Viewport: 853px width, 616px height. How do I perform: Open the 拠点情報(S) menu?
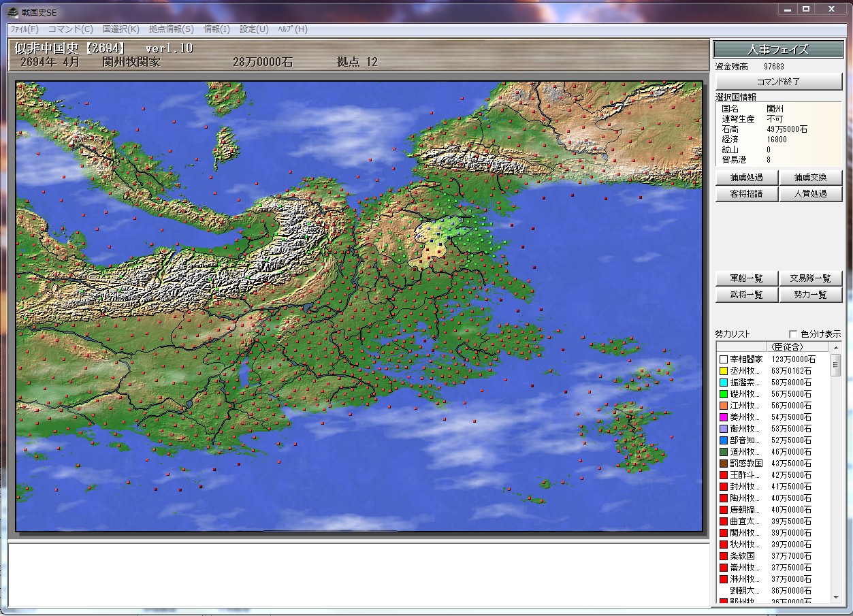coord(171,29)
